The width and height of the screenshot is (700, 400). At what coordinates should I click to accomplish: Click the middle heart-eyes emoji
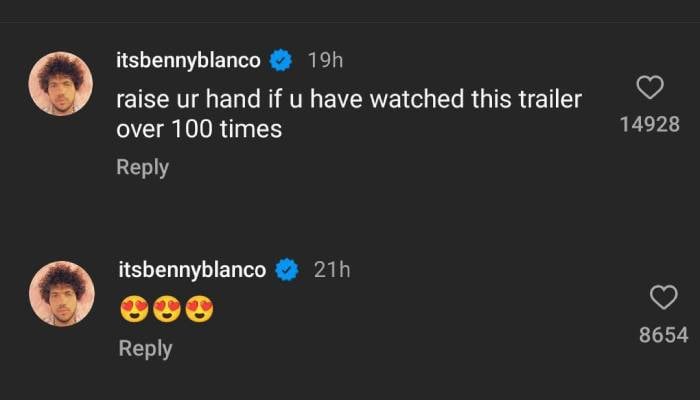[x=166, y=310]
